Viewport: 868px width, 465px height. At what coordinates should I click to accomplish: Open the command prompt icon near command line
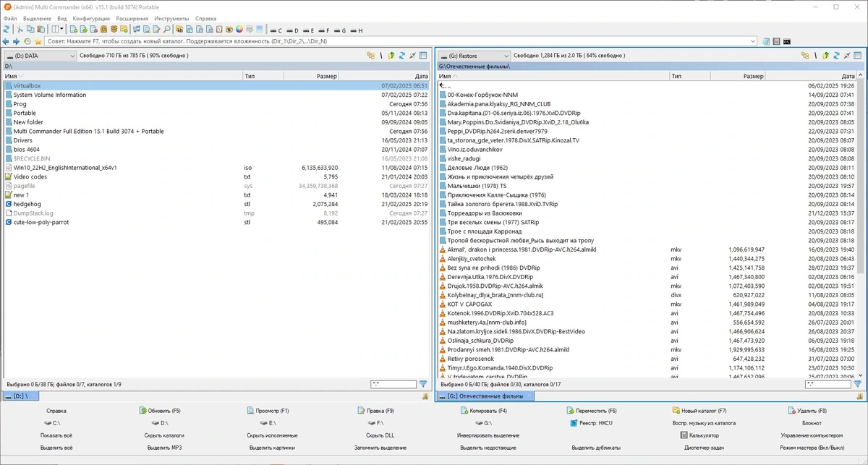[x=787, y=41]
